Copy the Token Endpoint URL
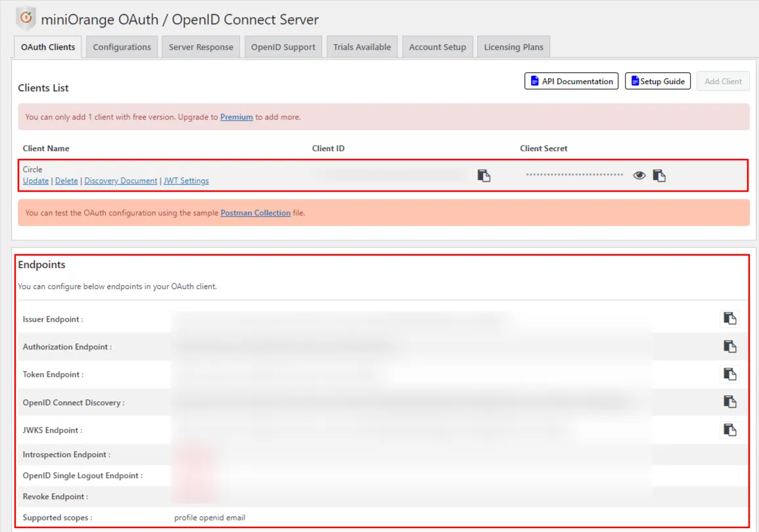759x532 pixels. (x=729, y=374)
